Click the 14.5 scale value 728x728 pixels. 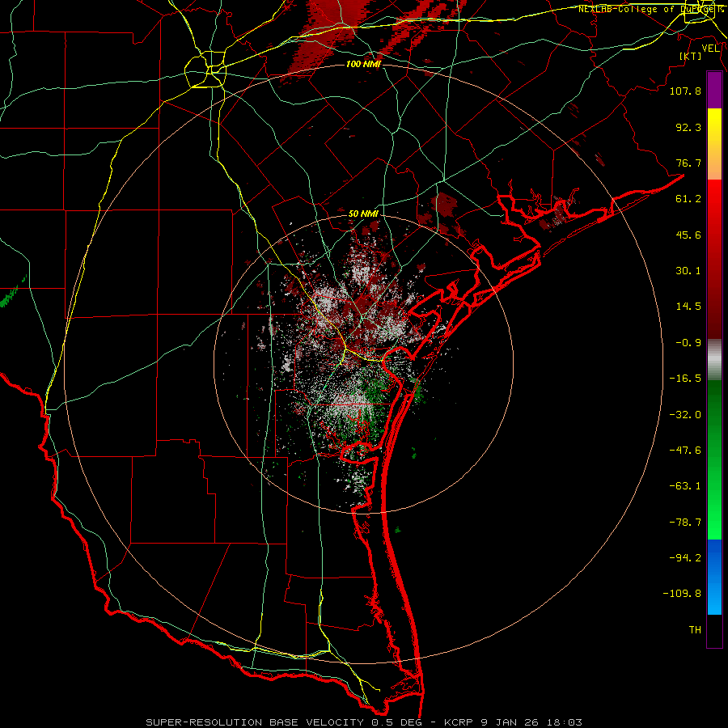[x=688, y=307]
